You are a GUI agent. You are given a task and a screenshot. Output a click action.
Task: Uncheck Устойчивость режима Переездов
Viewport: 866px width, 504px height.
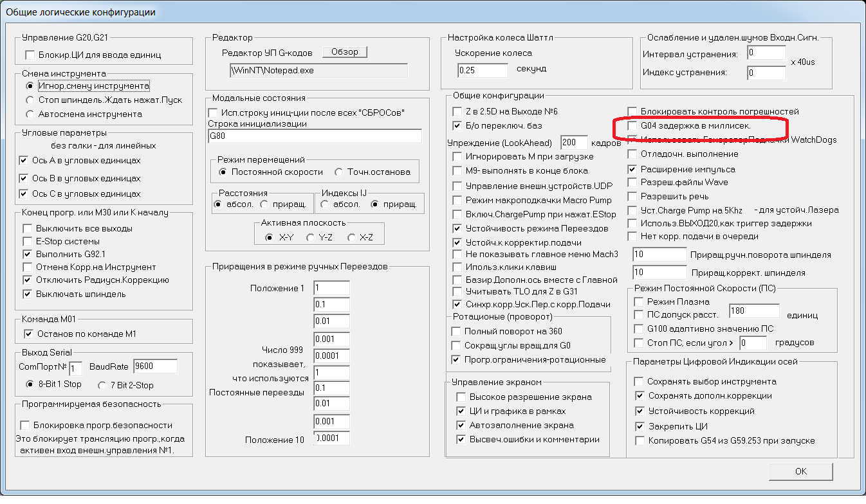(457, 228)
